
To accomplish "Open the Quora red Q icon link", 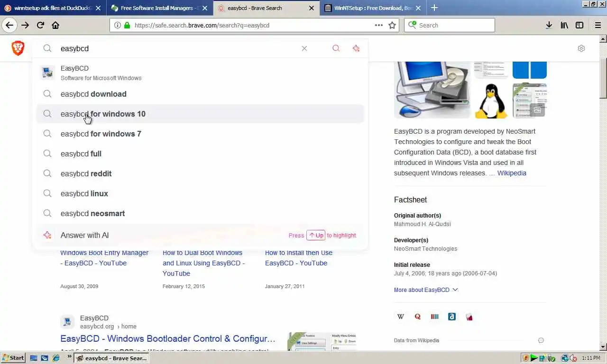I will pos(418,317).
